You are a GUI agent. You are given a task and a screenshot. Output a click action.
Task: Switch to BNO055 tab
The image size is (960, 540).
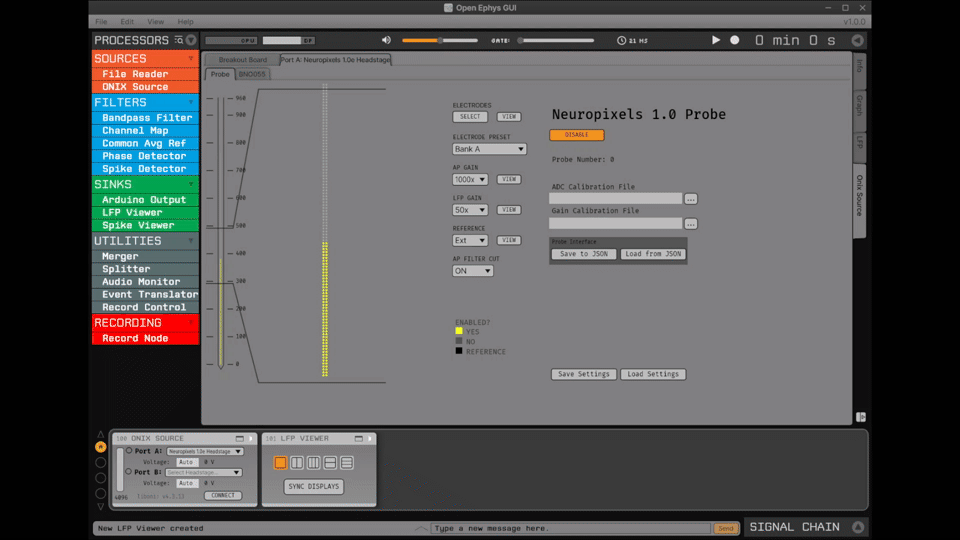click(252, 74)
